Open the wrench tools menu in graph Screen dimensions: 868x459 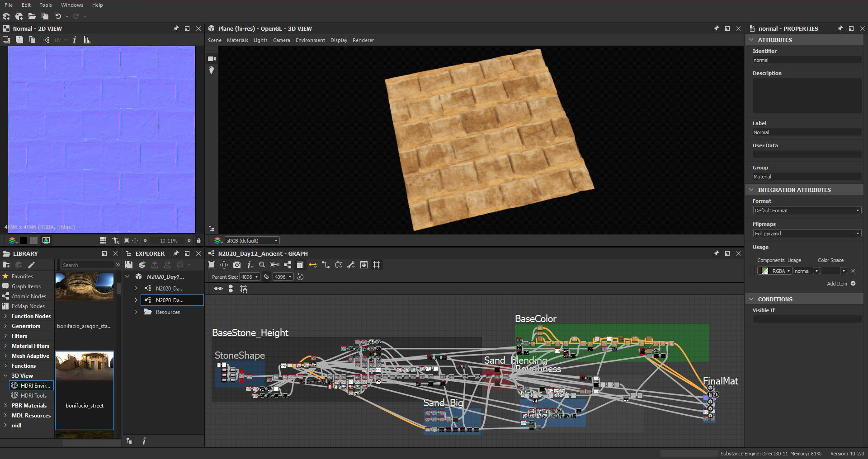[x=351, y=265]
